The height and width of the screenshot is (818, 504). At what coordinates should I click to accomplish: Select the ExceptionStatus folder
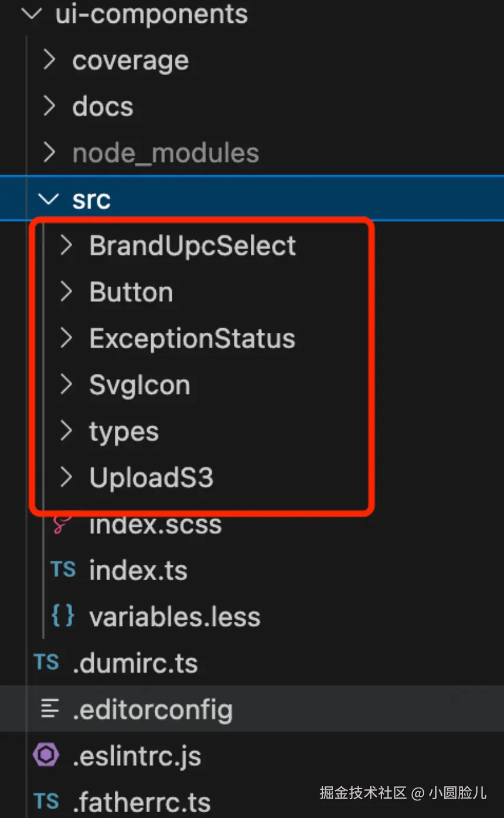click(192, 339)
